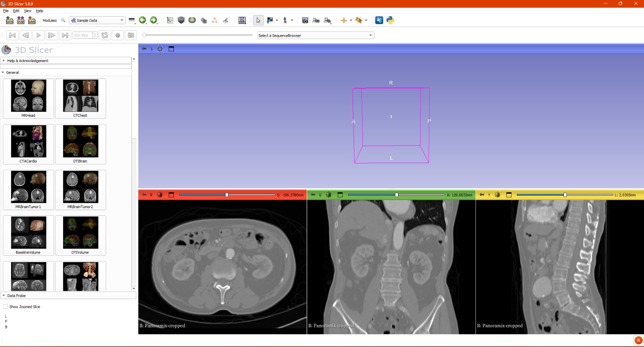
Task: Open the Python console icon
Action: pos(390,20)
